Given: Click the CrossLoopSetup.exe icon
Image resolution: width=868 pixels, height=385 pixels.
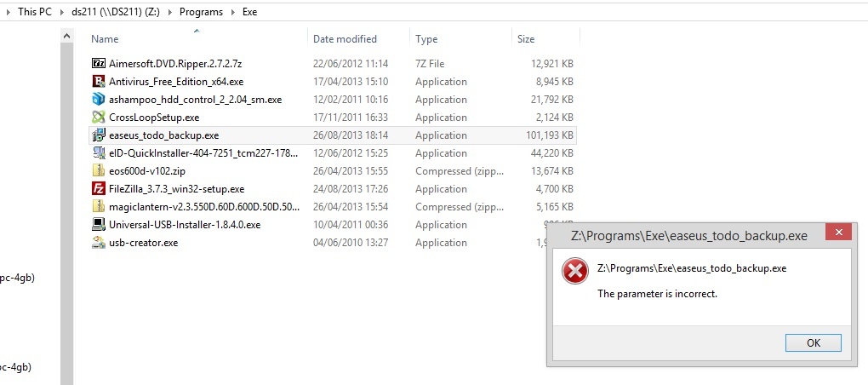Looking at the screenshot, I should 99,118.
